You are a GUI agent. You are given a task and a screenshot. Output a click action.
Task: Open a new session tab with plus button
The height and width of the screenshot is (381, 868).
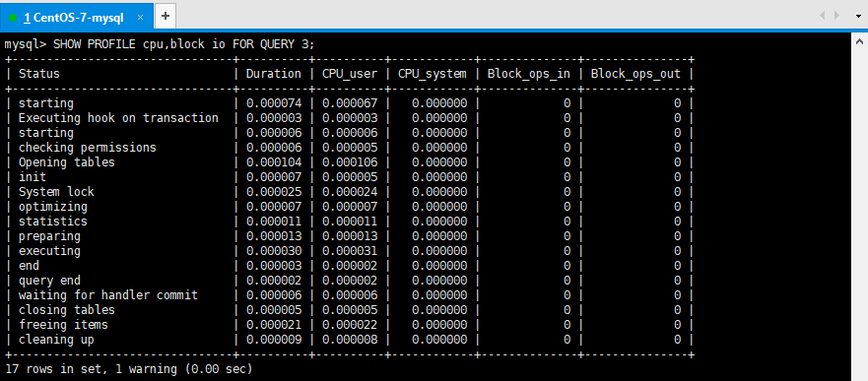165,16
